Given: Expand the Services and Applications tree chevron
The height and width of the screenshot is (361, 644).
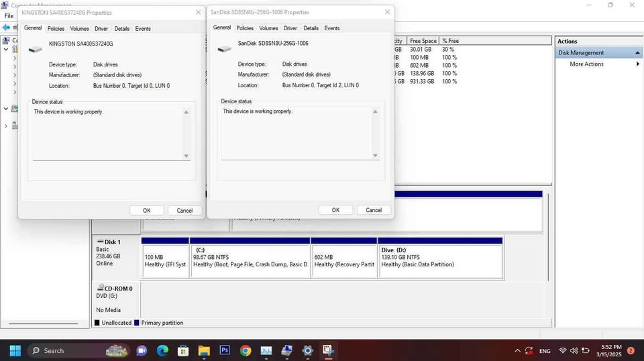Looking at the screenshot, I should (x=6, y=125).
